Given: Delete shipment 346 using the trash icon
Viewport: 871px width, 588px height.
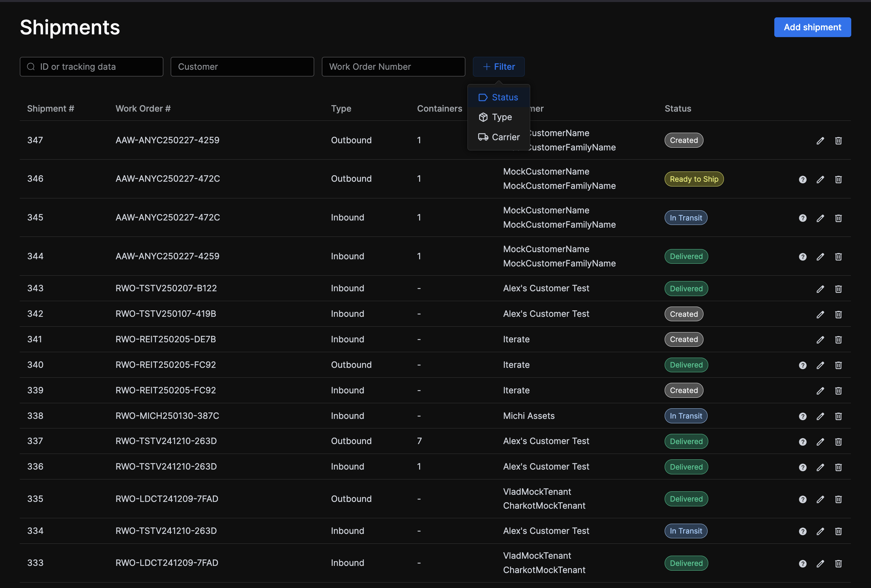Looking at the screenshot, I should [838, 179].
